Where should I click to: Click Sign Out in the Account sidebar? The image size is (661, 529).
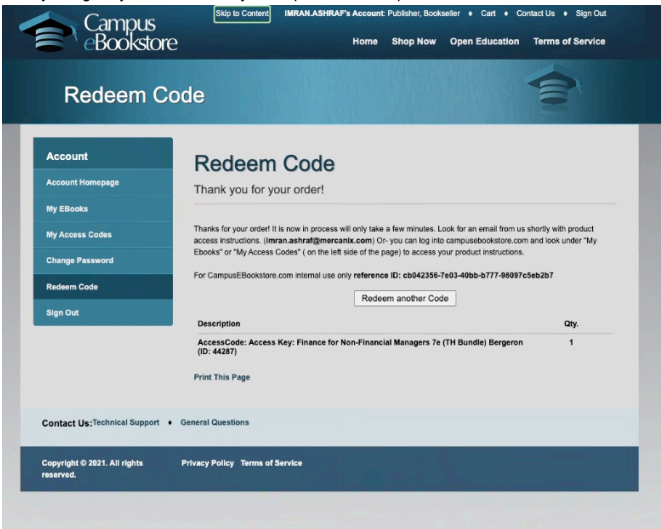point(62,313)
